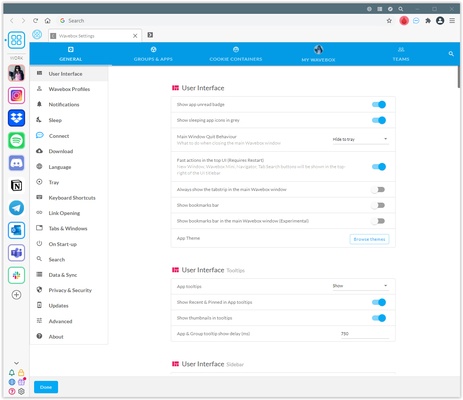Close the Wavebox Settings tab
The height and width of the screenshot is (400, 463).
point(135,36)
